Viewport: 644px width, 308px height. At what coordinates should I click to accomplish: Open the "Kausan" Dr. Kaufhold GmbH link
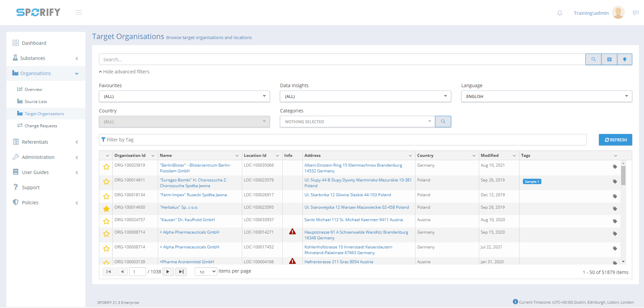point(187,220)
